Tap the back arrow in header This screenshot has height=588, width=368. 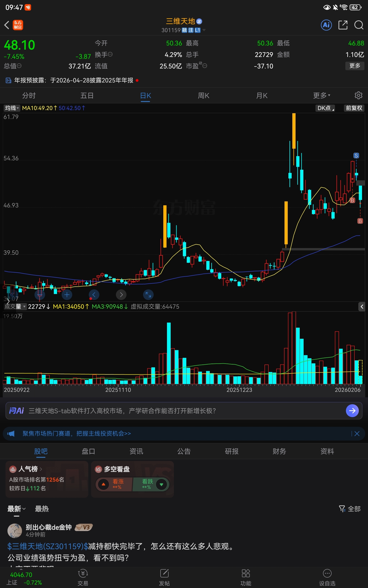pyautogui.click(x=7, y=25)
